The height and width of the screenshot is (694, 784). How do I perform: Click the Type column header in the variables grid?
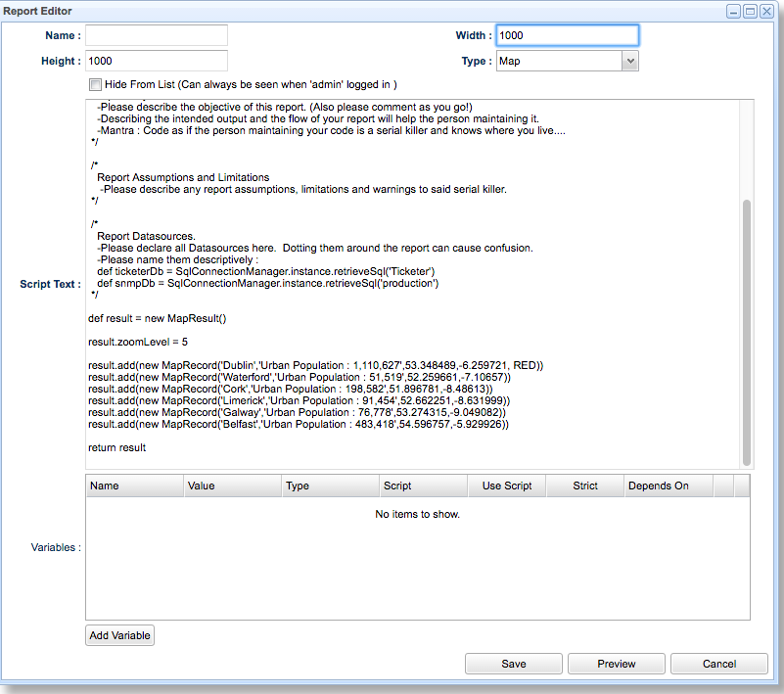coord(330,486)
